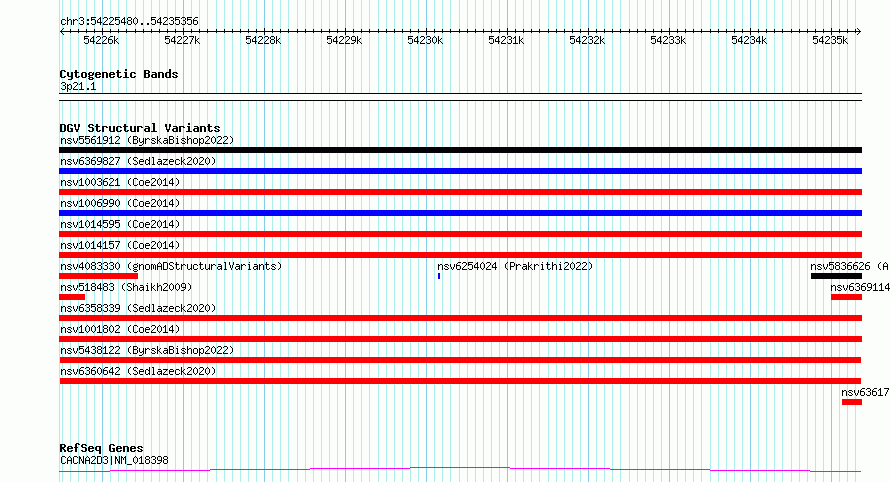Click the 54230k ruler position label
The image size is (890, 482).
point(425,41)
